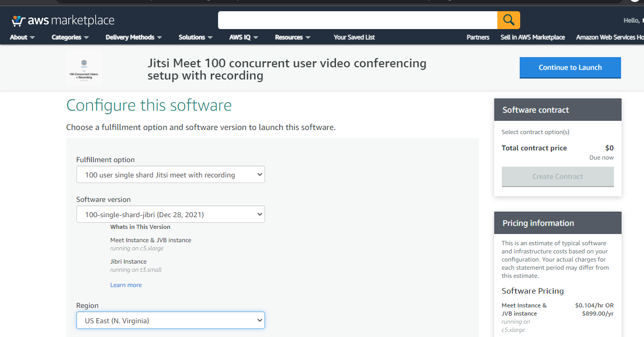Open the About dropdown menu

[22, 37]
